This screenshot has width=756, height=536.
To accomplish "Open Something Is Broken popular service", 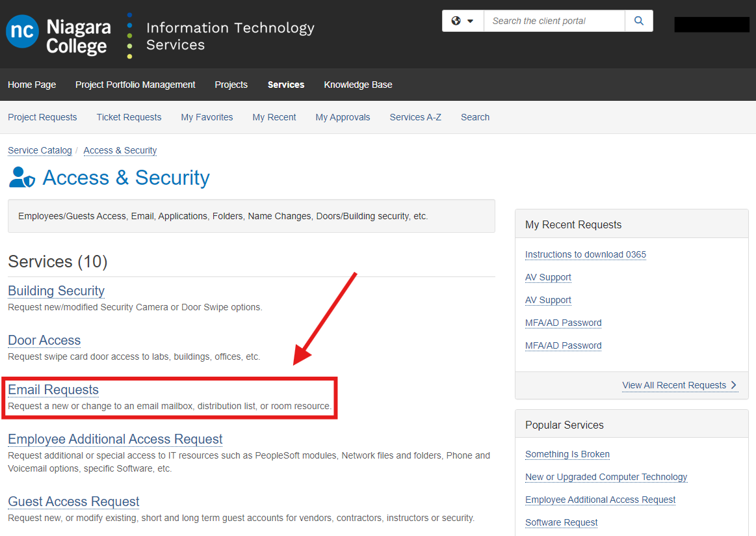I will (x=567, y=454).
